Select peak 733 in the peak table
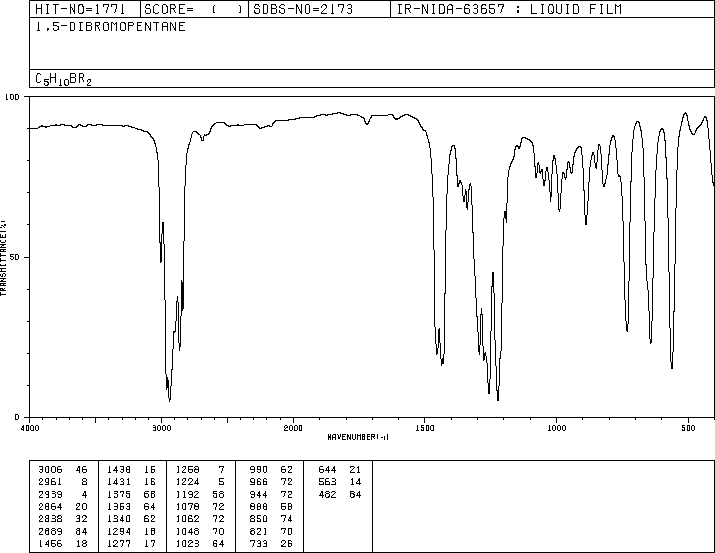The height and width of the screenshot is (553, 715). coord(259,543)
